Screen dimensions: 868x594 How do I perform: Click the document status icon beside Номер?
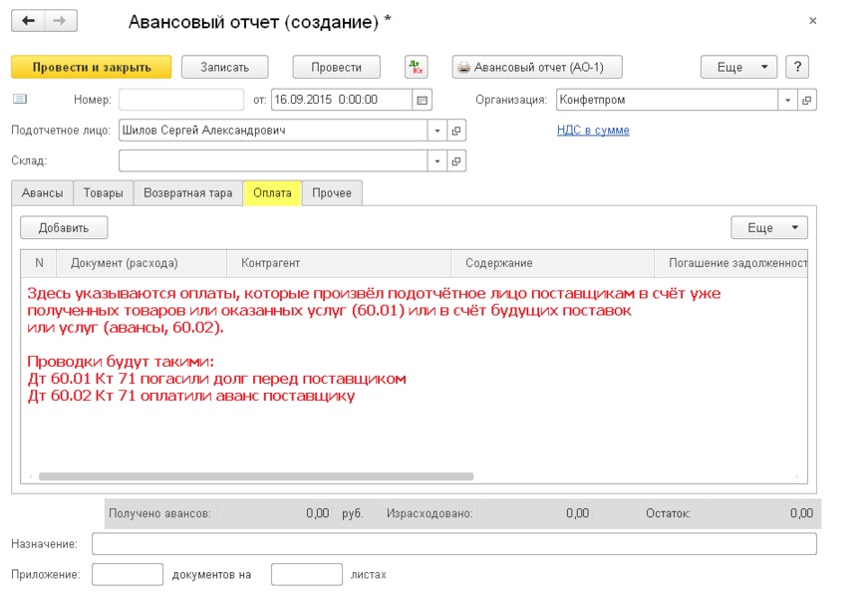[x=19, y=99]
